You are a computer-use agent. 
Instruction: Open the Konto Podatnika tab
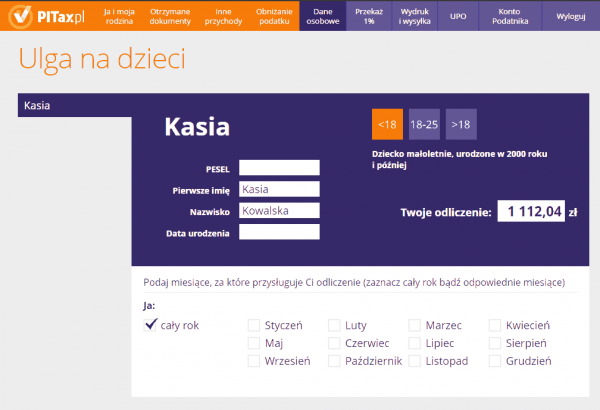click(x=510, y=16)
